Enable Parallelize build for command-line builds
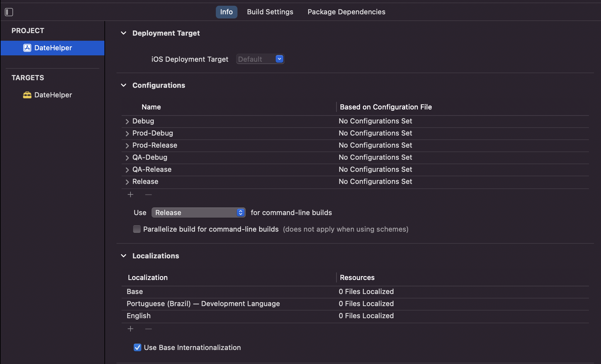This screenshot has height=364, width=601. 137,229
